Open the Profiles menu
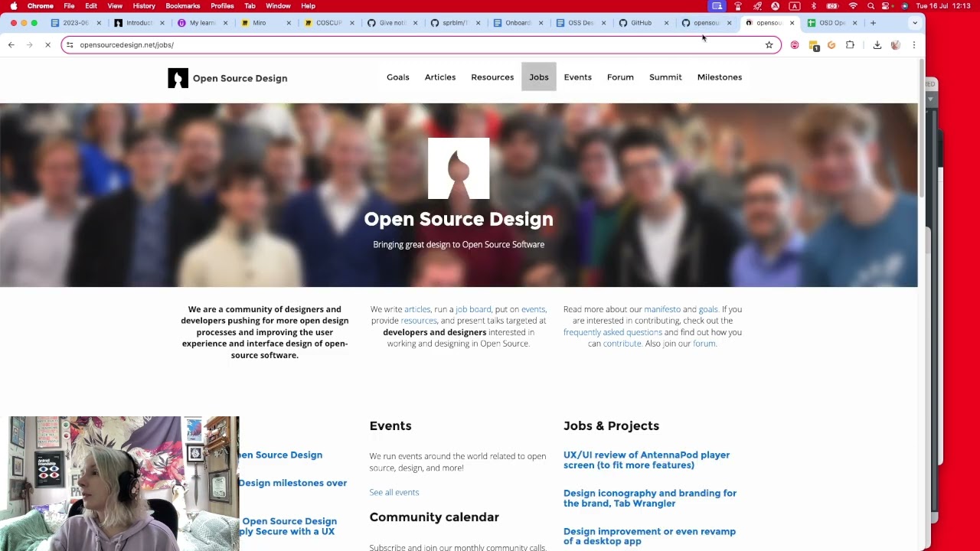 point(222,6)
